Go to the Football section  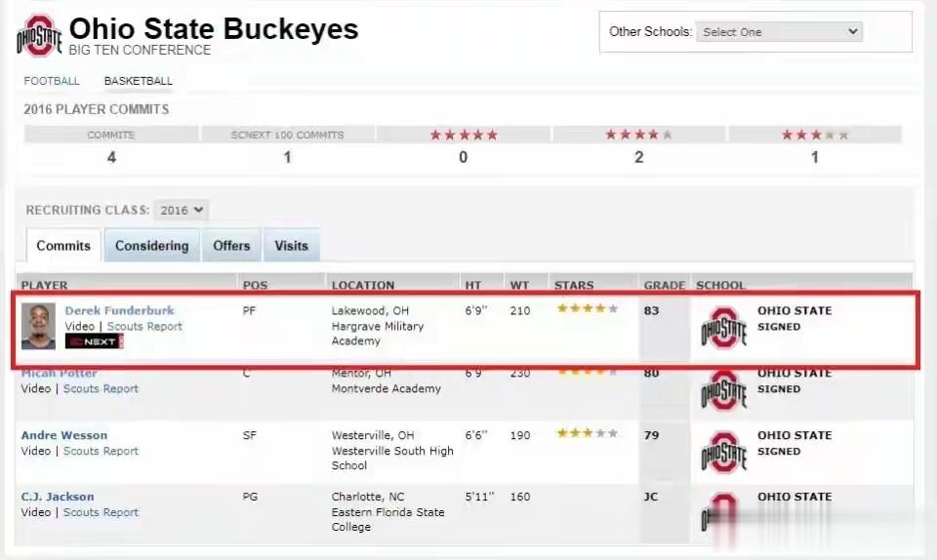click(x=52, y=81)
